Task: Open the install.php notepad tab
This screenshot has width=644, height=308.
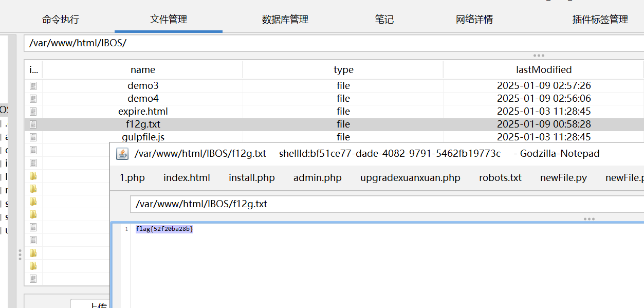Action: (252, 177)
